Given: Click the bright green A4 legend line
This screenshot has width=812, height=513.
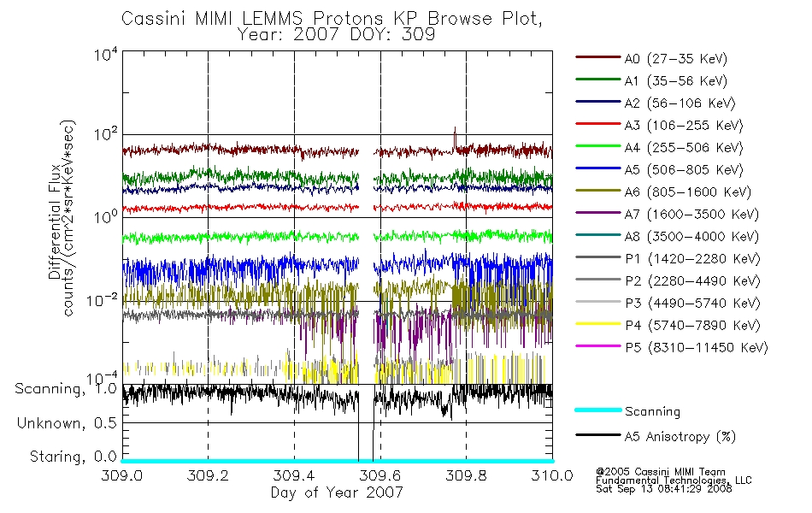Looking at the screenshot, I should point(598,146).
